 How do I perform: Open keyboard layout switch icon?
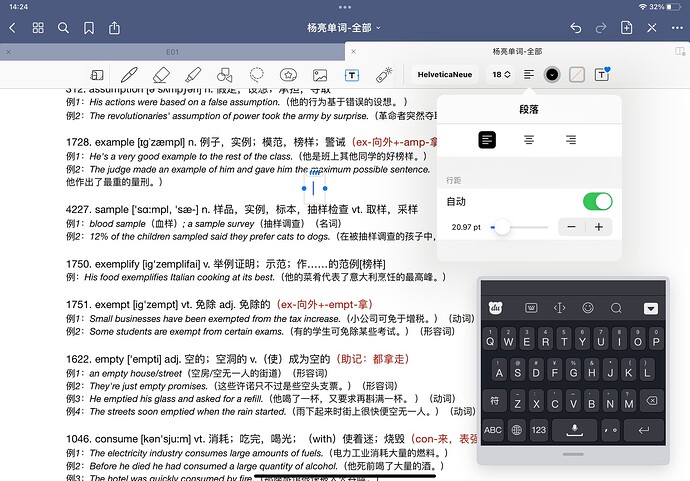(x=531, y=308)
